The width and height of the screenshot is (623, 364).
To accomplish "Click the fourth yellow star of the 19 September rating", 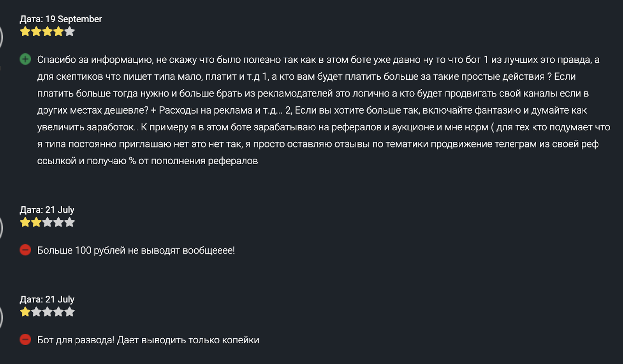I will pyautogui.click(x=59, y=32).
